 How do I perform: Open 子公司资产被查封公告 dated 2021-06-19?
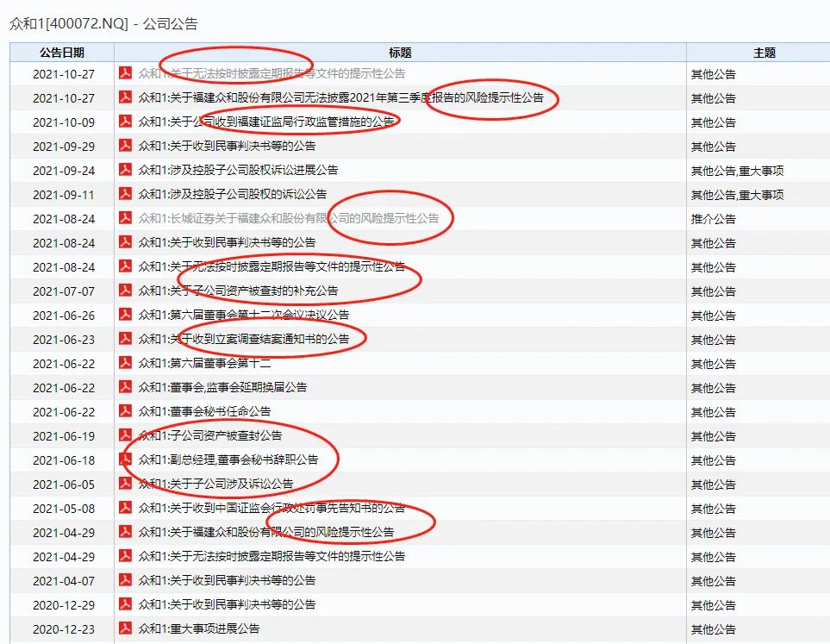(210, 435)
